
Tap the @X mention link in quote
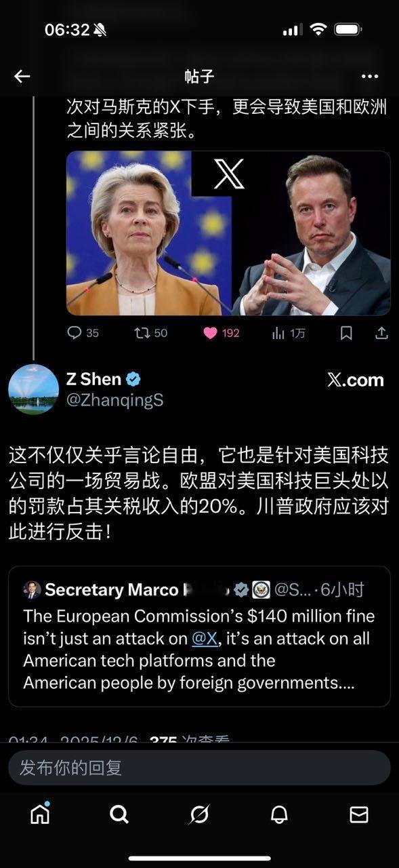(203, 638)
